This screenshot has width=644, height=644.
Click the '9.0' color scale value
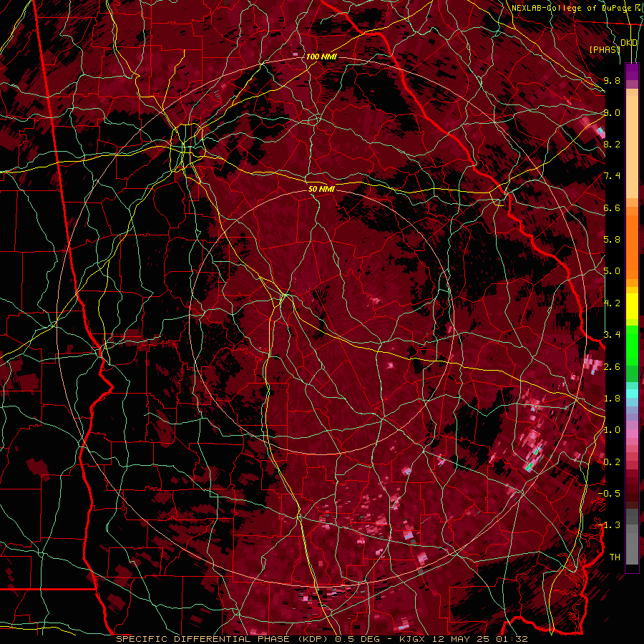pyautogui.click(x=612, y=112)
